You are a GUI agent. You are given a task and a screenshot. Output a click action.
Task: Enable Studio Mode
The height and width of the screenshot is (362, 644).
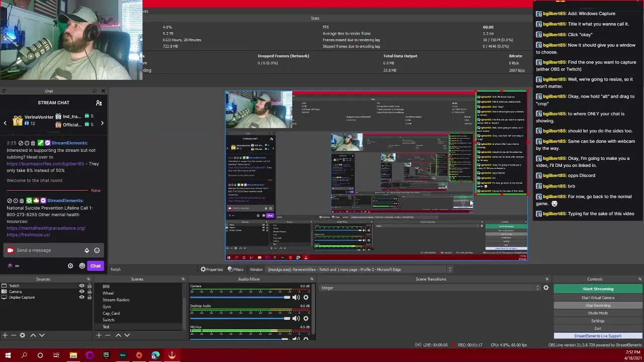point(598,313)
